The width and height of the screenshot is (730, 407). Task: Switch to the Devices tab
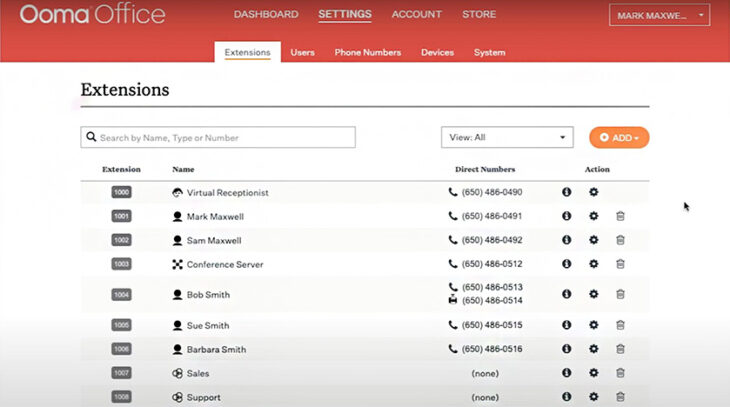pyautogui.click(x=437, y=52)
